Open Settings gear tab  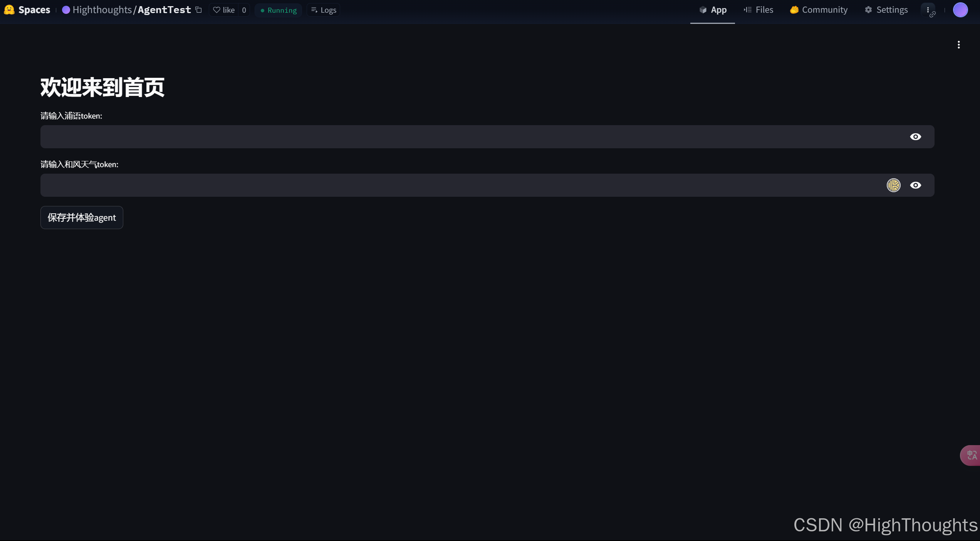click(x=886, y=10)
